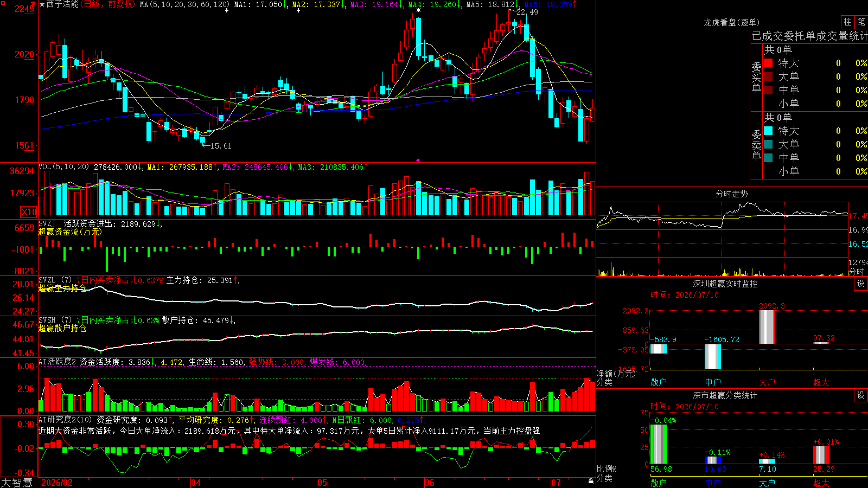868x488 pixels.
Task: Click the SVZL (7) indicator name
Action: (x=55, y=280)
